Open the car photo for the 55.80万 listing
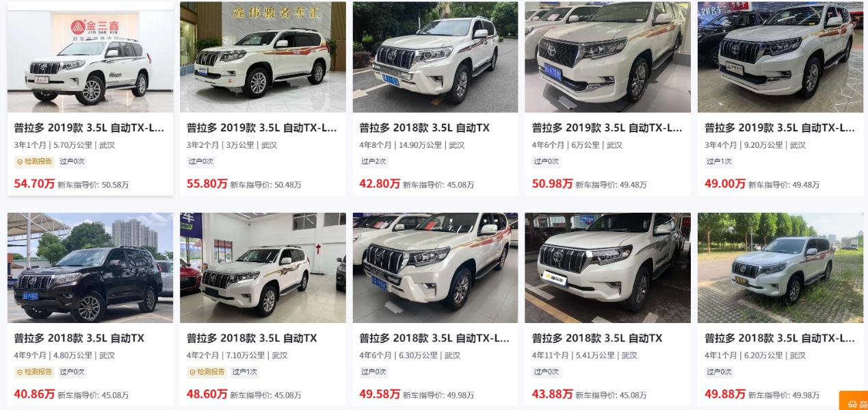Image resolution: width=868 pixels, height=410 pixels. (263, 57)
